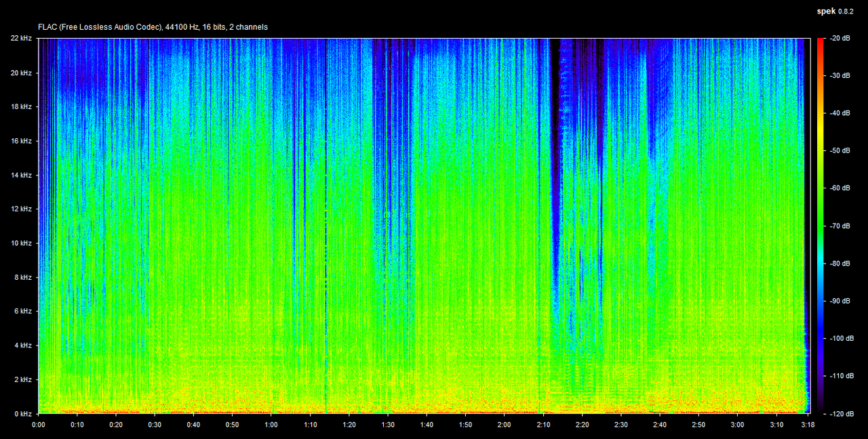Viewport: 868px width, 439px height.
Task: Select the -70 dB scale label
Action: coord(839,226)
